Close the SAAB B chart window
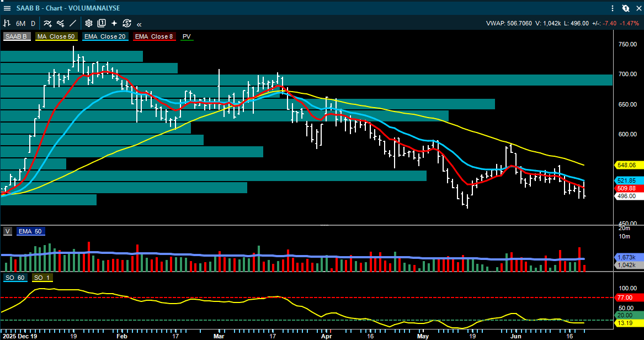The width and height of the screenshot is (644, 340). coord(637,8)
